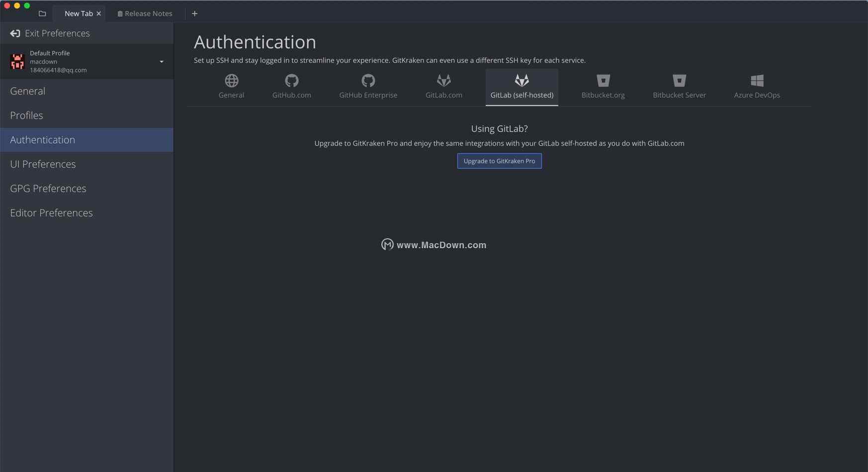Click the Bitbucket Server bucket icon
The image size is (868, 472).
[680, 81]
